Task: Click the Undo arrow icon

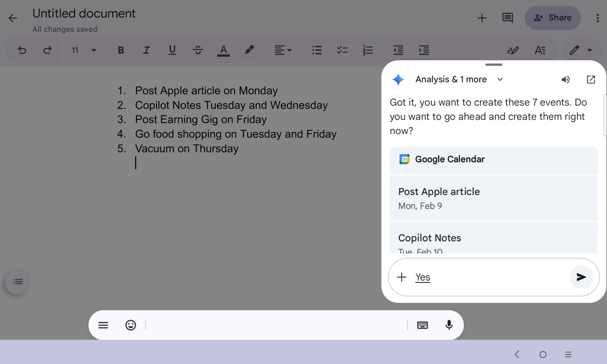Action: pyautogui.click(x=22, y=50)
